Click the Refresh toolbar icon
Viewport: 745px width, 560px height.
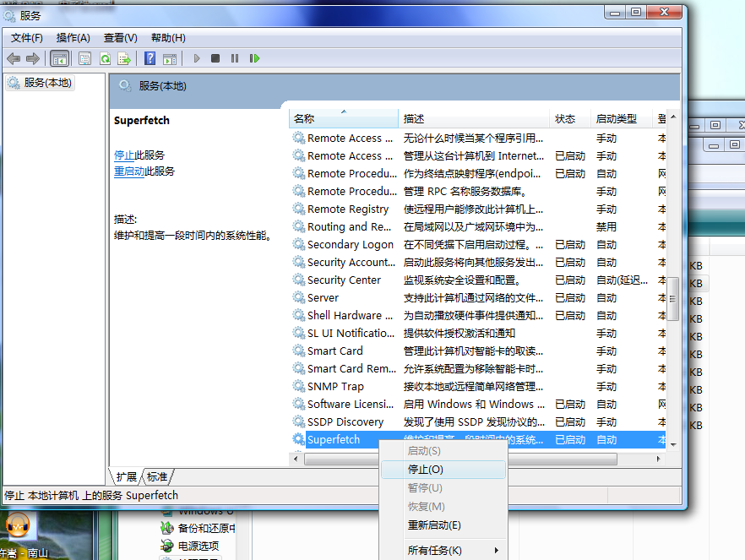[105, 59]
